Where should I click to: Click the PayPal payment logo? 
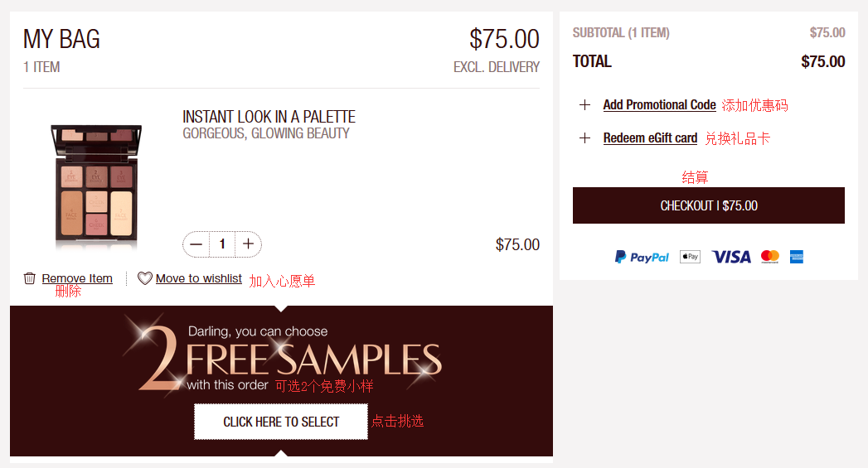click(x=642, y=257)
